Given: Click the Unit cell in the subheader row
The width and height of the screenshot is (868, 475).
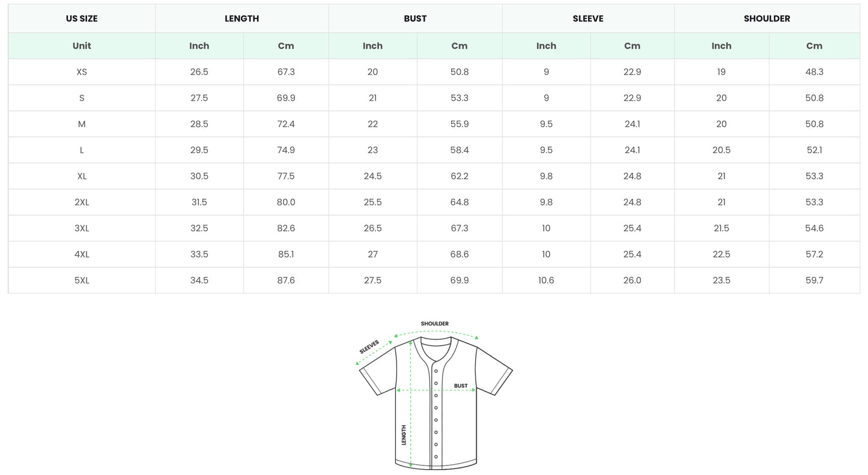Looking at the screenshot, I should tap(82, 46).
